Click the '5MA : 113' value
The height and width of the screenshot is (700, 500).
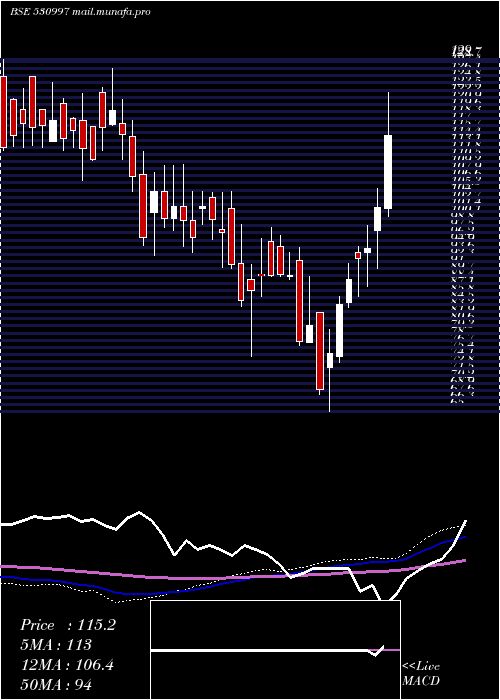(56, 645)
